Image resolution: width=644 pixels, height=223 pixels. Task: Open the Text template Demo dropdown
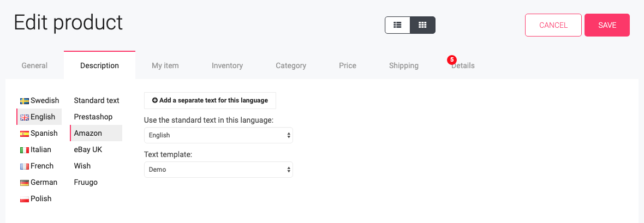[218, 169]
